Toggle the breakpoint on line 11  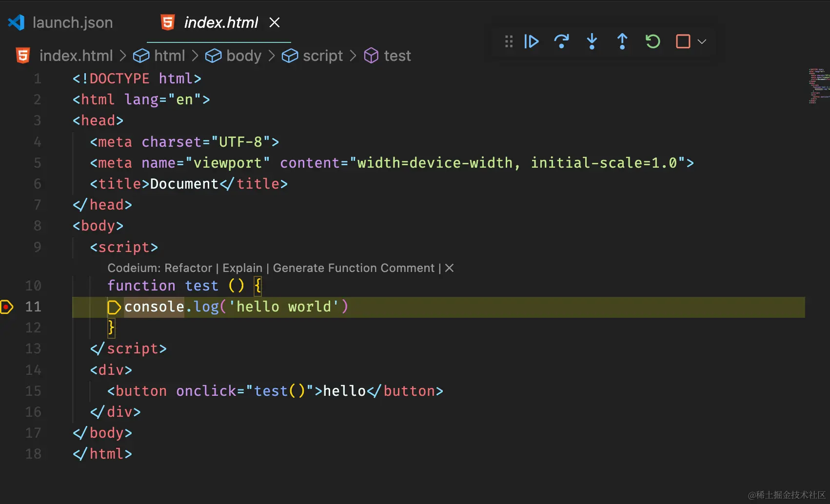coord(7,307)
